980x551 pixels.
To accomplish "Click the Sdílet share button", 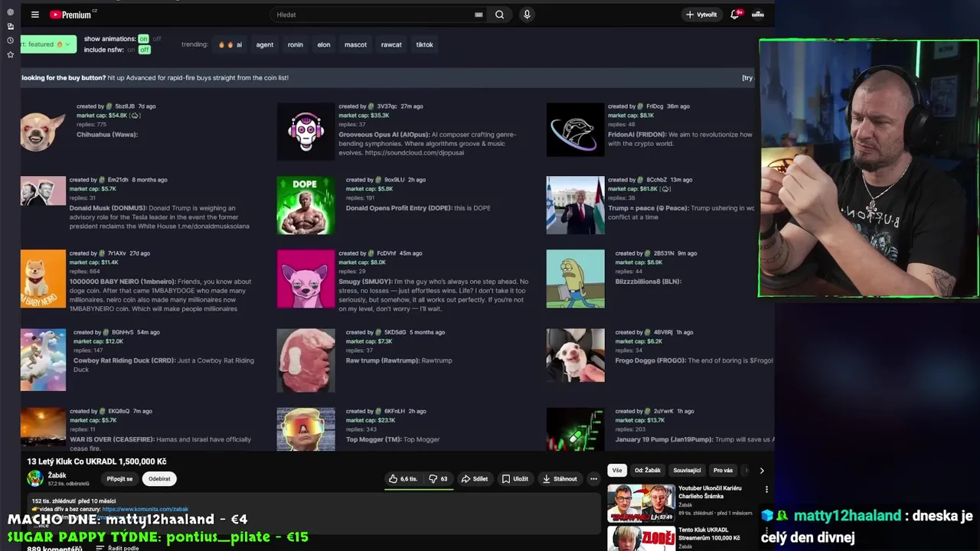I will coord(474,479).
